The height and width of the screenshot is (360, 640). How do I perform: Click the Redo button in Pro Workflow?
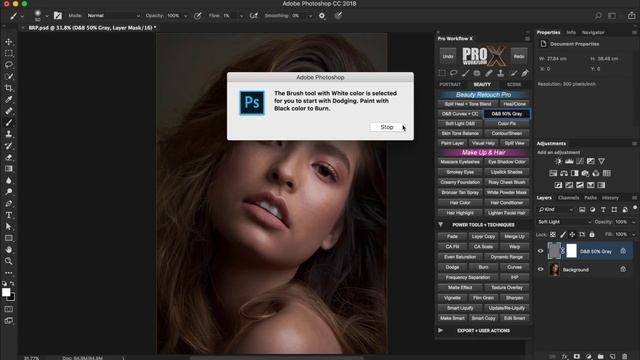click(519, 56)
